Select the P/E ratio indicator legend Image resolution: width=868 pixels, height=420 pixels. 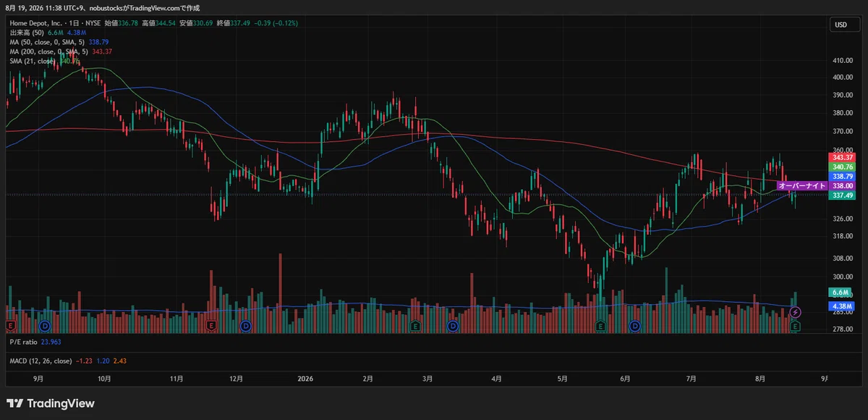pos(23,341)
